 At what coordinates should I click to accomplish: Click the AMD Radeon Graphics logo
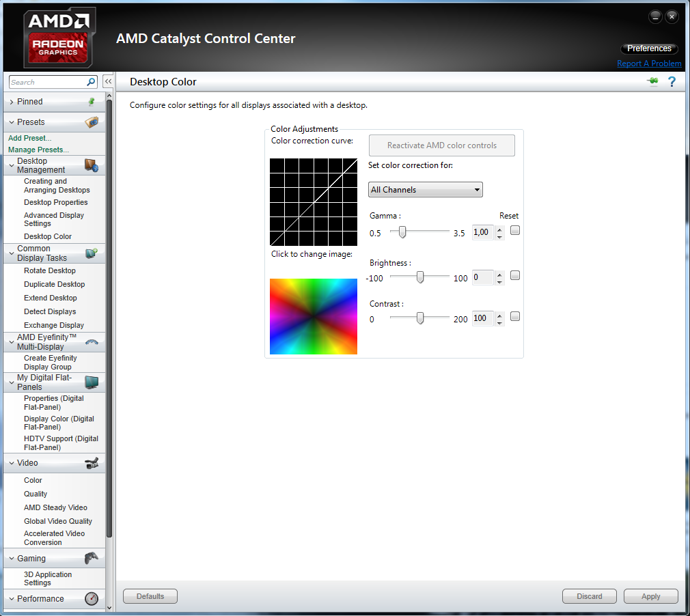(59, 38)
